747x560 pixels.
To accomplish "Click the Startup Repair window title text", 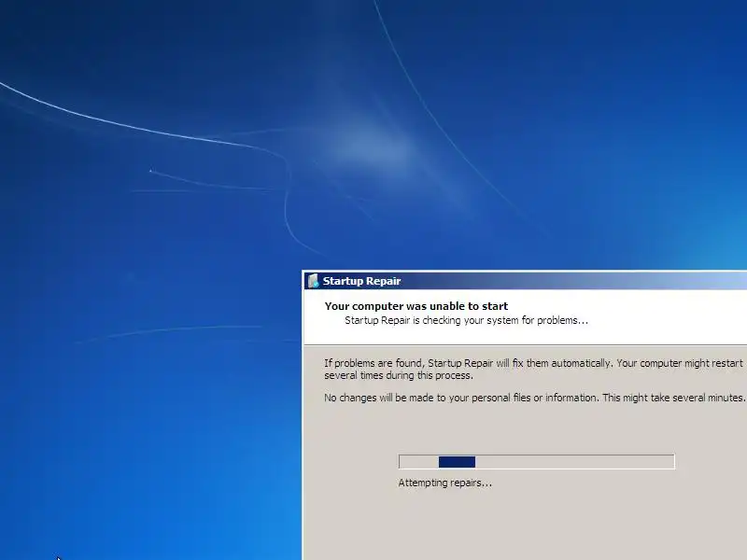I will tap(361, 281).
